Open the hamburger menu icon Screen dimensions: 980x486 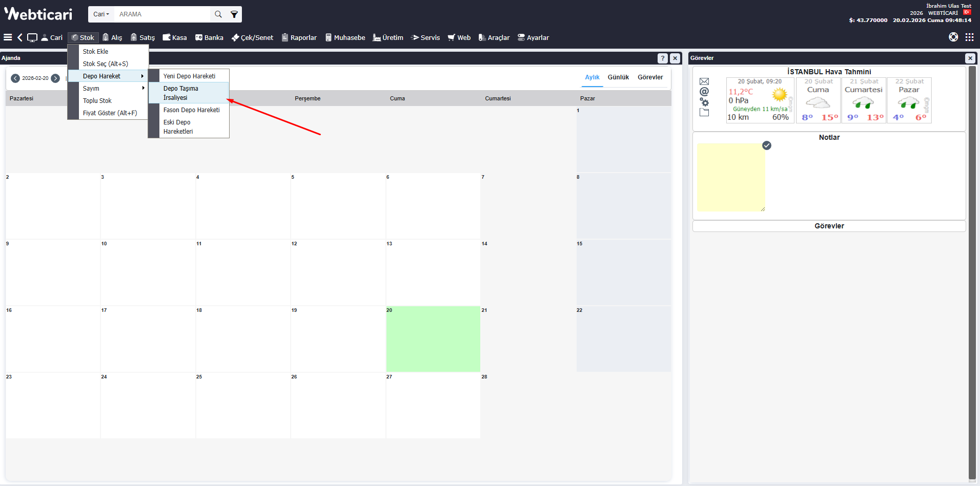[x=8, y=37]
